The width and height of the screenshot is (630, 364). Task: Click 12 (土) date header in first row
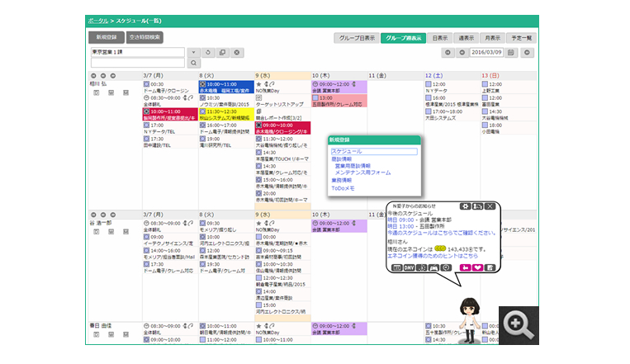[x=433, y=76]
